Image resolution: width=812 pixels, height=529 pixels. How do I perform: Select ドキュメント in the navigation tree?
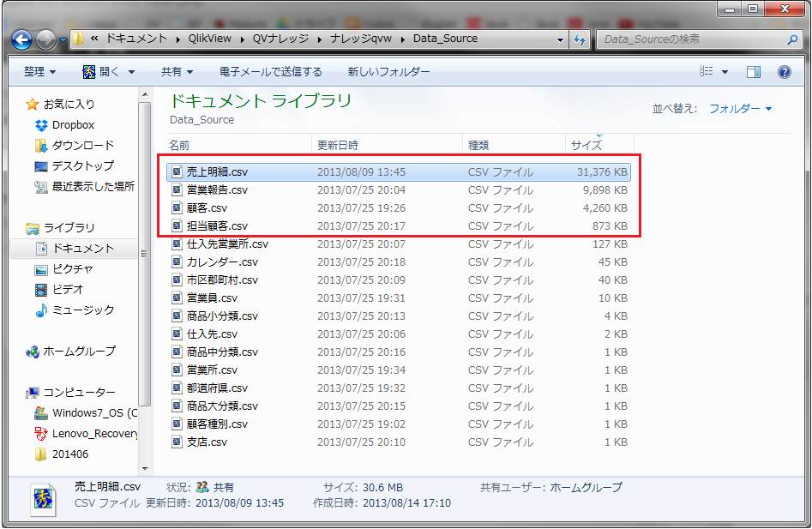tap(74, 249)
